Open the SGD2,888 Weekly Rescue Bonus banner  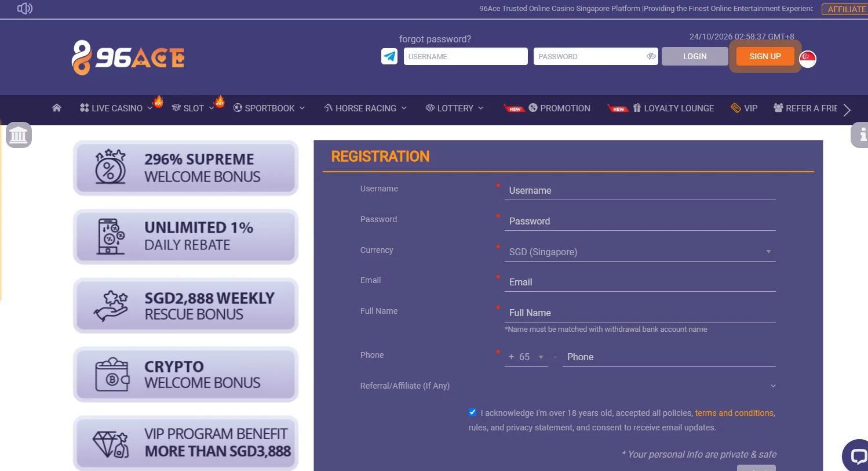point(185,306)
